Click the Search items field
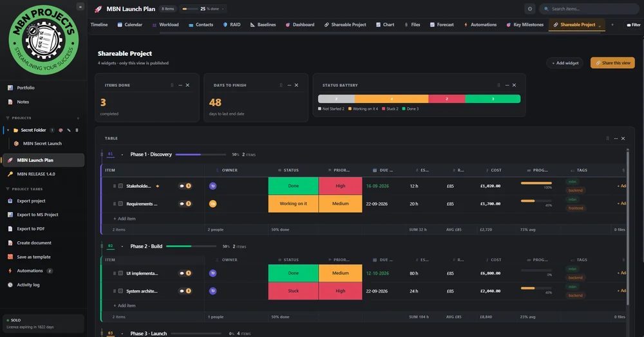 [588, 8]
